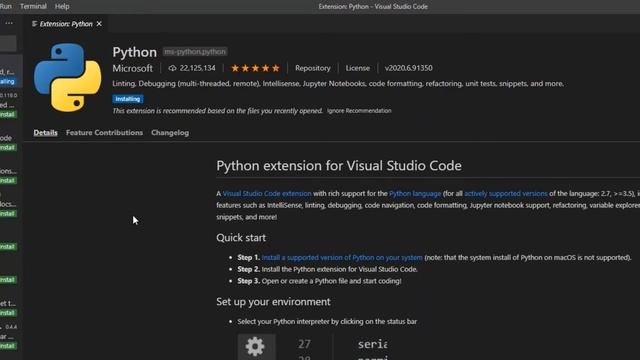Select the Extension: Python editor tab

66,24
